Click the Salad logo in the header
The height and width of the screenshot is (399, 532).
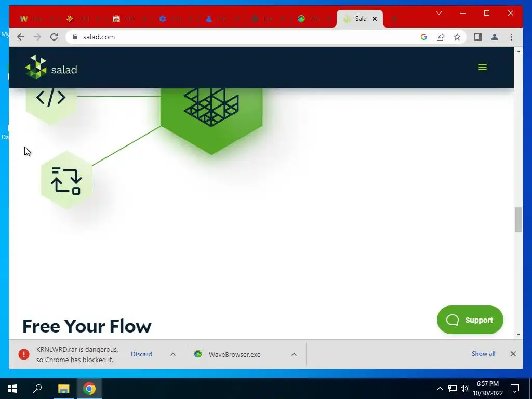[x=51, y=67]
